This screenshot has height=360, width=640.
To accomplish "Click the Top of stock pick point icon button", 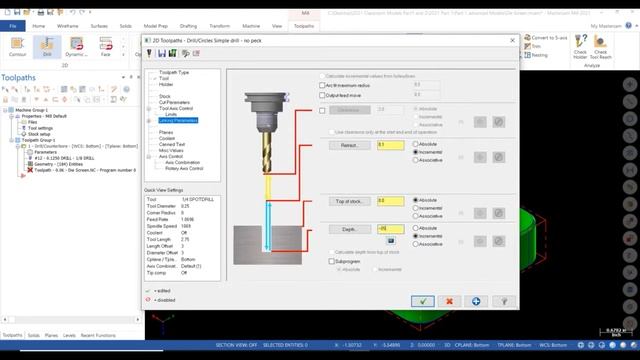I will click(x=480, y=213).
